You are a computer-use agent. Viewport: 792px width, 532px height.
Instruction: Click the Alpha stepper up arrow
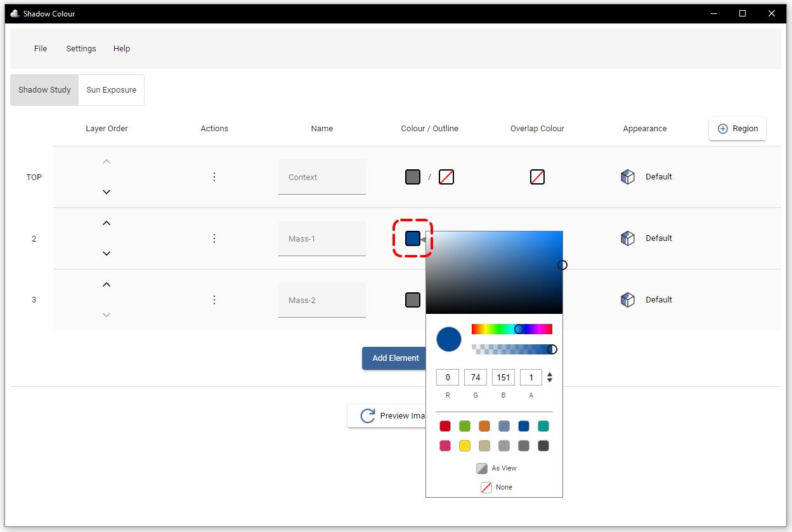[x=549, y=373]
